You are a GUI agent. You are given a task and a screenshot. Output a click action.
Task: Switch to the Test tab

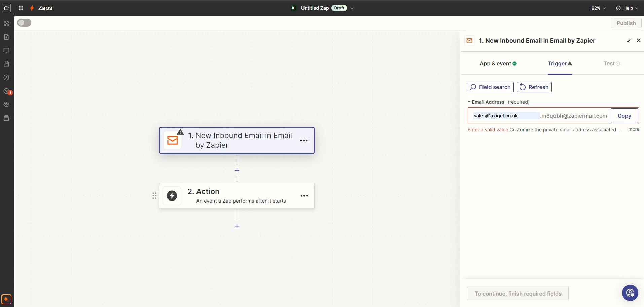tap(612, 63)
